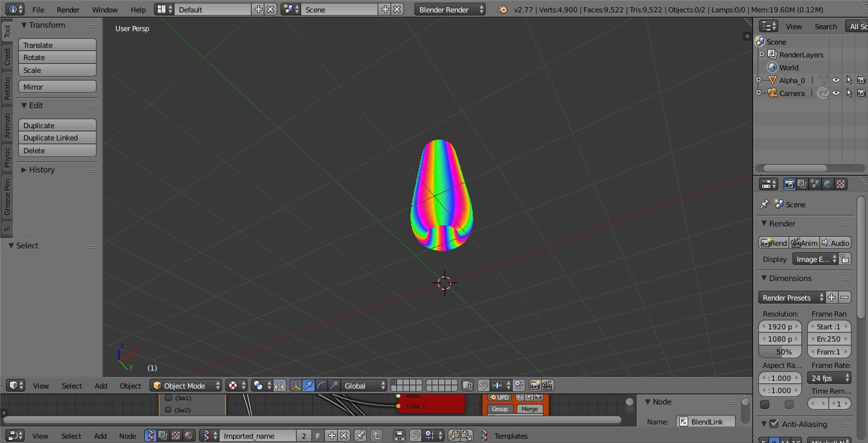Select the rotate manipulator arc icon
Screen dimensions: 868x443
321,386
